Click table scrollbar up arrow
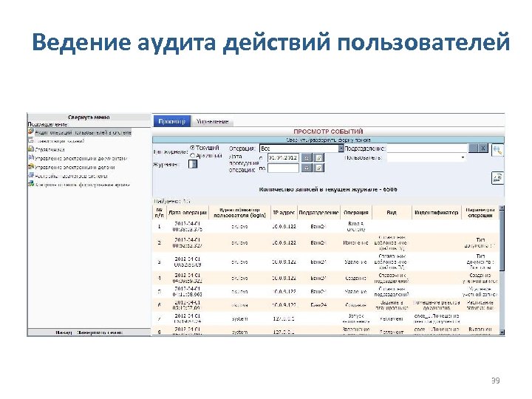Viewport: 532px width, 399px height. click(x=502, y=208)
